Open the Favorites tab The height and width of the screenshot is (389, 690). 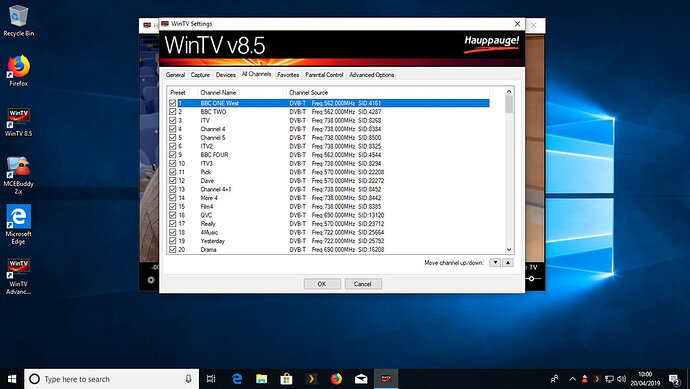288,75
